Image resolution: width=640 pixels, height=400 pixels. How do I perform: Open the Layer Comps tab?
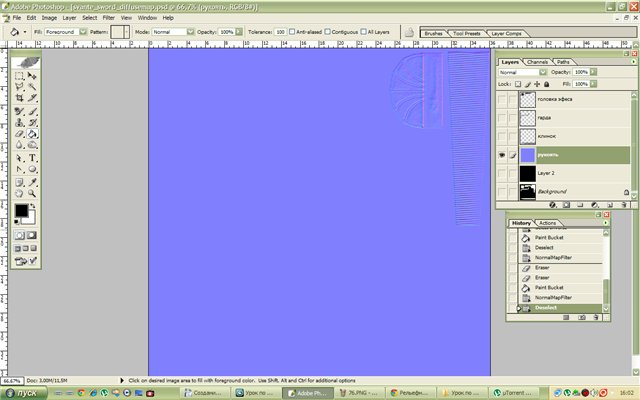[506, 33]
